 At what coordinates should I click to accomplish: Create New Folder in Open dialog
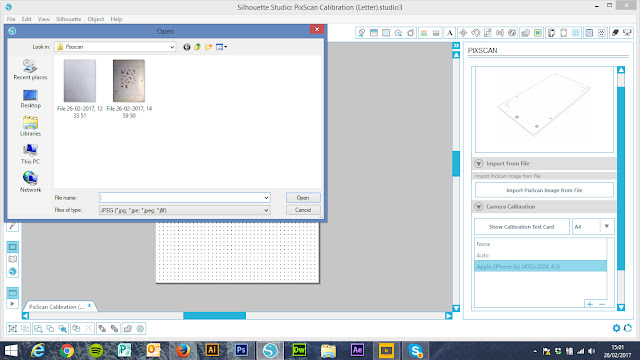pos(209,47)
